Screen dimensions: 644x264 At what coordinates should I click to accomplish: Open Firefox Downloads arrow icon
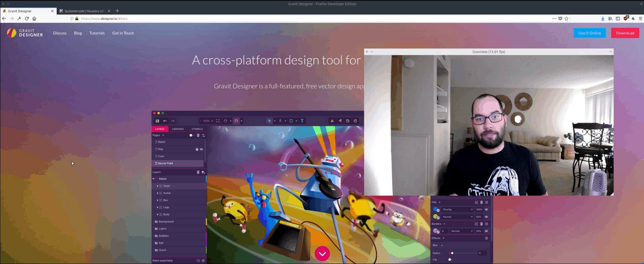(603, 18)
